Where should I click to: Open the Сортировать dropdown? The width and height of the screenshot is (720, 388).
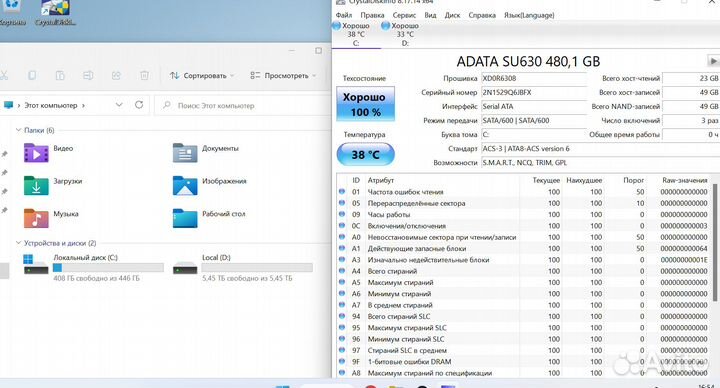pos(202,75)
